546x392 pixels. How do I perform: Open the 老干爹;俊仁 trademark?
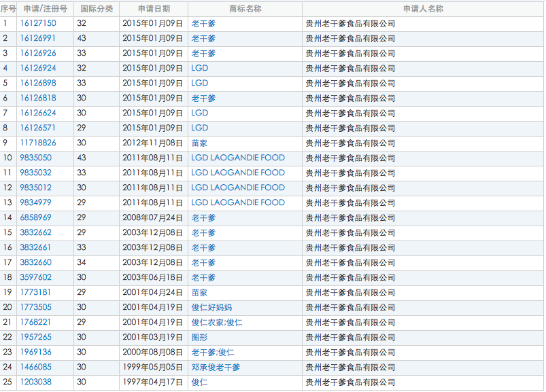[213, 353]
